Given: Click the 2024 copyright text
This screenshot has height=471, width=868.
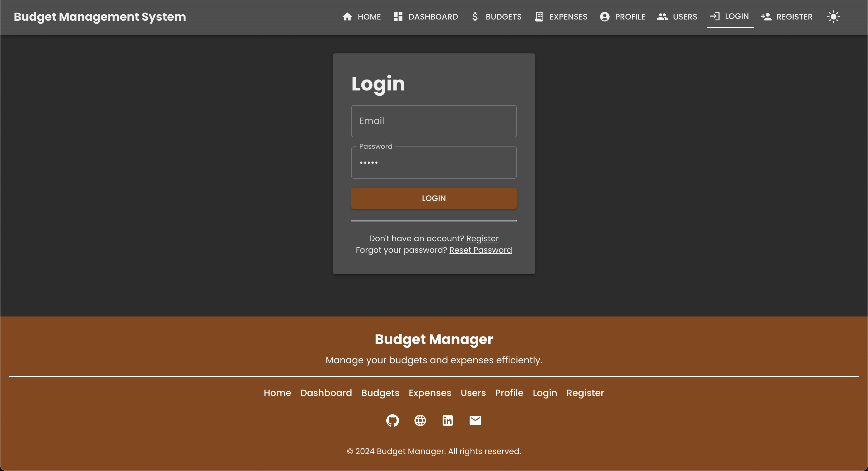Looking at the screenshot, I should click(434, 451).
